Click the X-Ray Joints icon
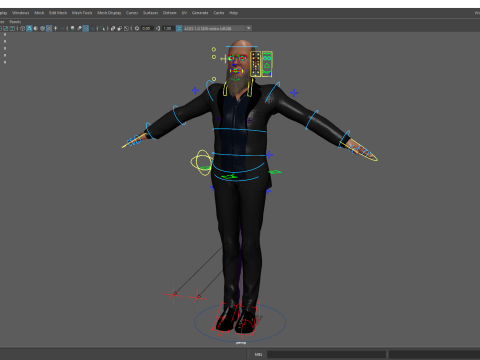The width and height of the screenshot is (480, 360). (x=126, y=28)
